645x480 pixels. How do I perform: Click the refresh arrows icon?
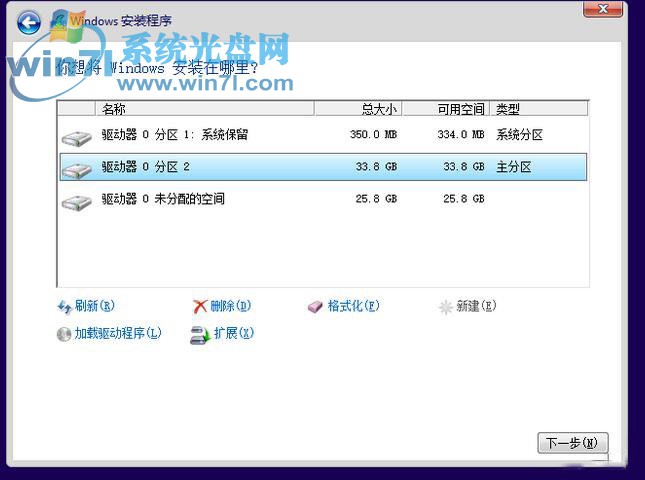point(65,307)
